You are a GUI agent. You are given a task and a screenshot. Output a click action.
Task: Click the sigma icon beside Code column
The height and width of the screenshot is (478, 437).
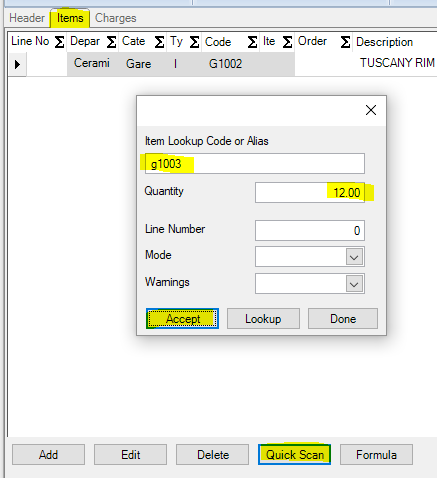(x=252, y=42)
